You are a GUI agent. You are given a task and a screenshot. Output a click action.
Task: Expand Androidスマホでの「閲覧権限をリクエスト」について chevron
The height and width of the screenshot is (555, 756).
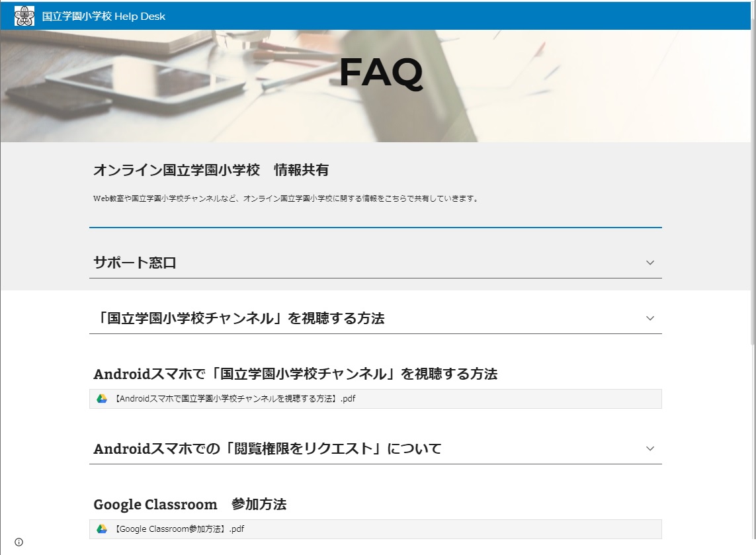tap(650, 448)
